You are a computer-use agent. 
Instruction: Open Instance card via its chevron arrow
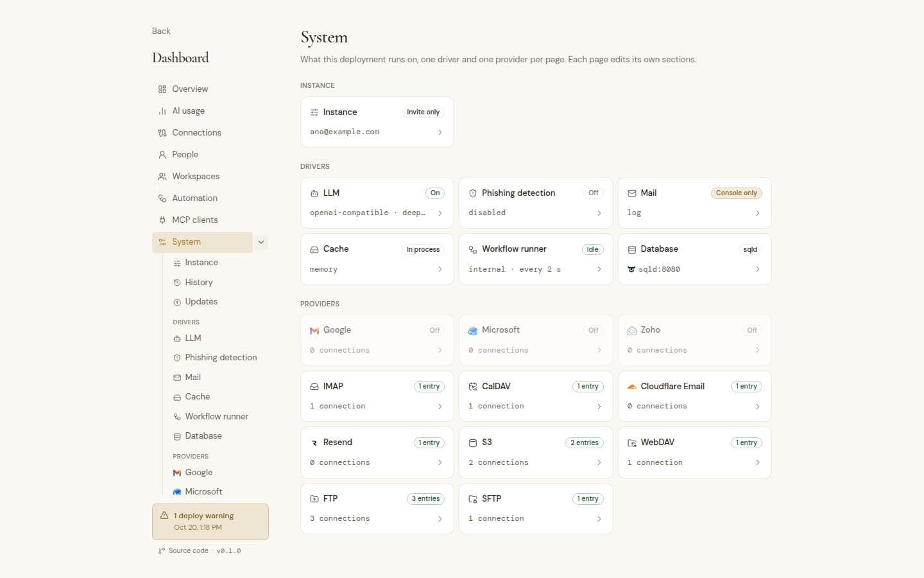[x=440, y=132]
